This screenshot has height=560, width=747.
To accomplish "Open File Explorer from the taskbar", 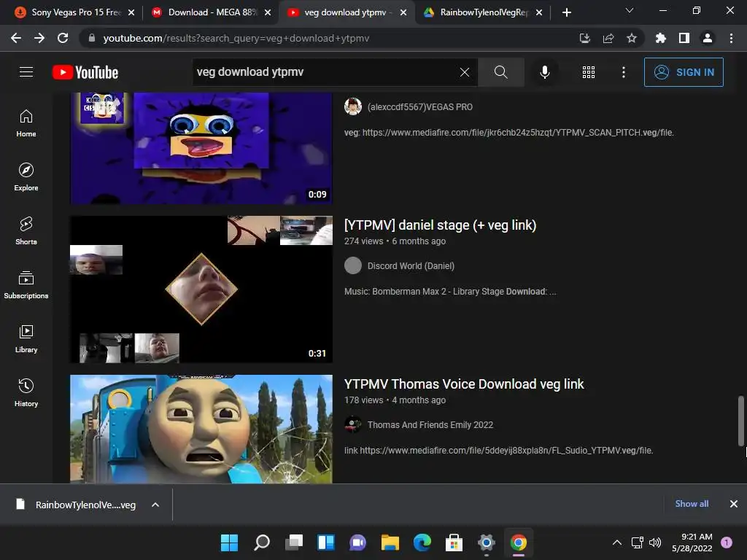I will click(390, 542).
